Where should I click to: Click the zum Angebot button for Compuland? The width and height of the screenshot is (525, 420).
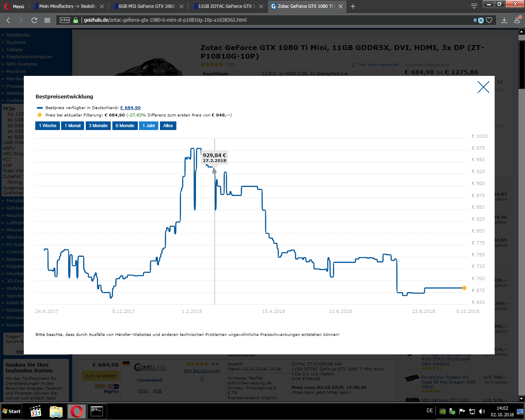101,376
